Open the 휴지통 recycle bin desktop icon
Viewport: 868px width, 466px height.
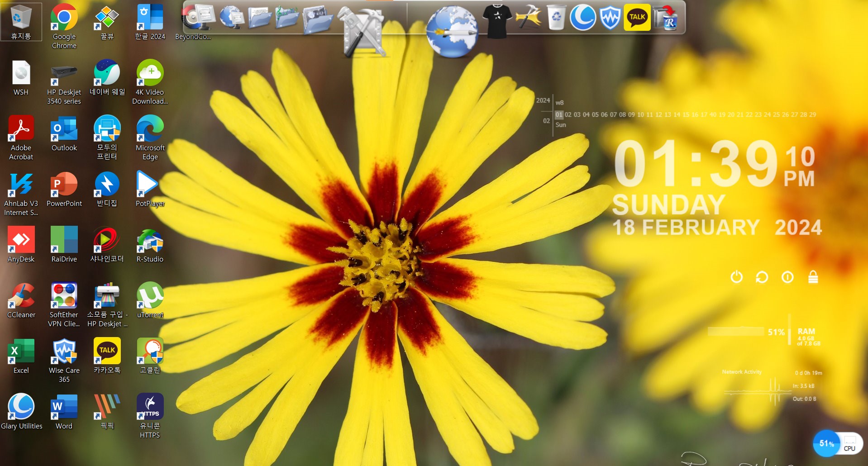[x=21, y=22]
